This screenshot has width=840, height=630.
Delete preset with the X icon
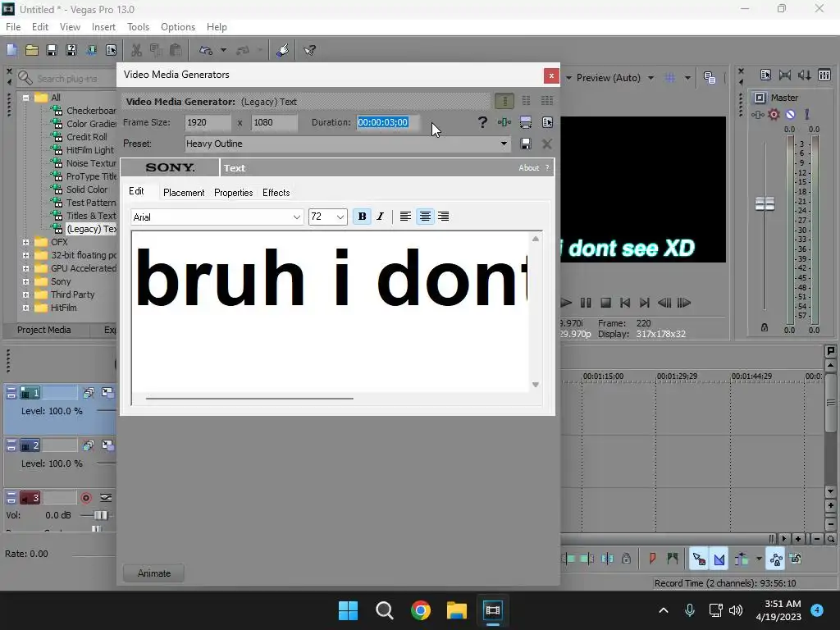point(547,144)
